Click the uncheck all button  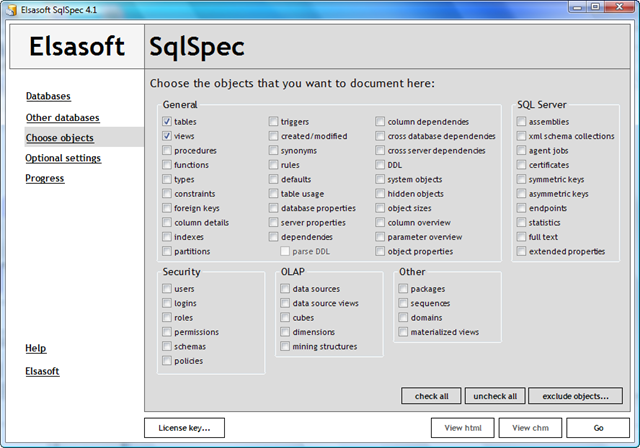coord(495,396)
